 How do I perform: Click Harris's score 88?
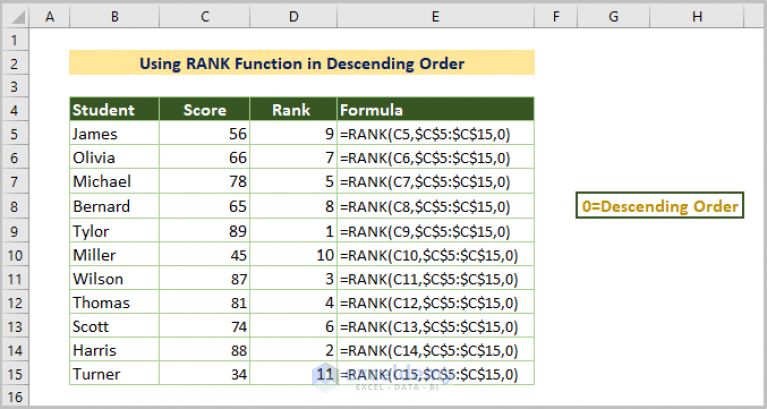204,350
